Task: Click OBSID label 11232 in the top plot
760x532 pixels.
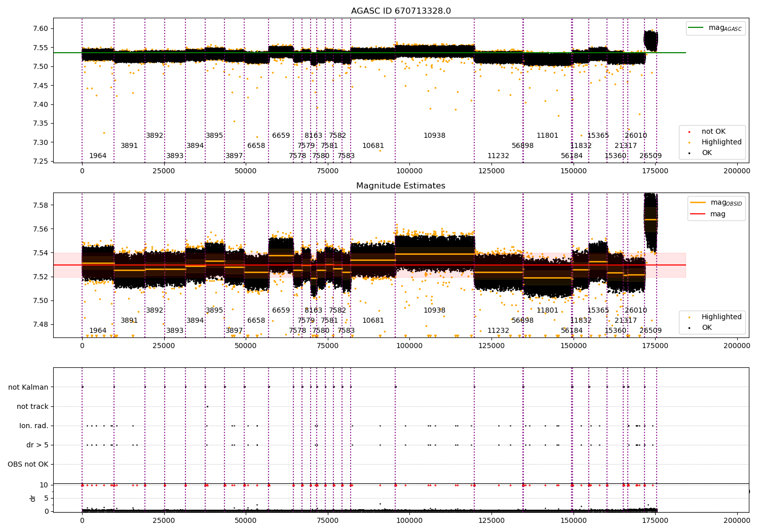Action: [498, 156]
